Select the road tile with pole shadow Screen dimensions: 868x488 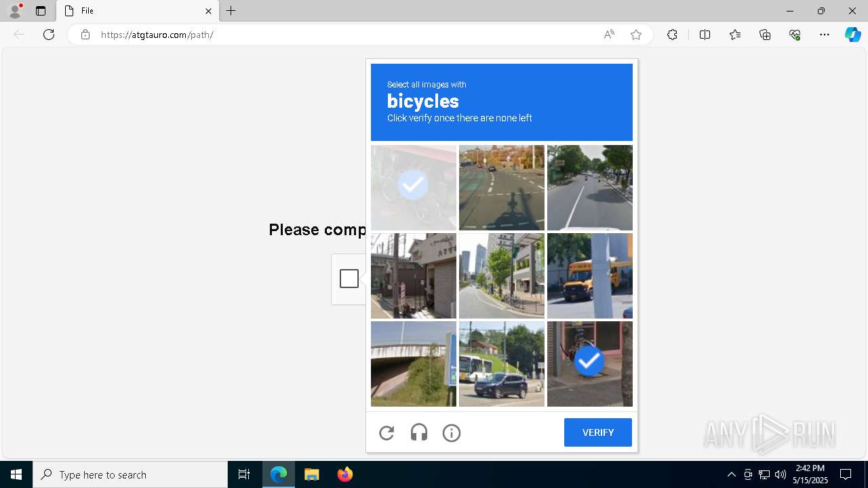[x=502, y=188]
